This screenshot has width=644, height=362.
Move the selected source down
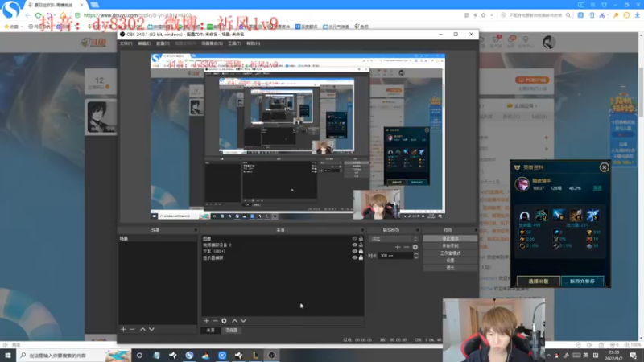pyautogui.click(x=244, y=320)
